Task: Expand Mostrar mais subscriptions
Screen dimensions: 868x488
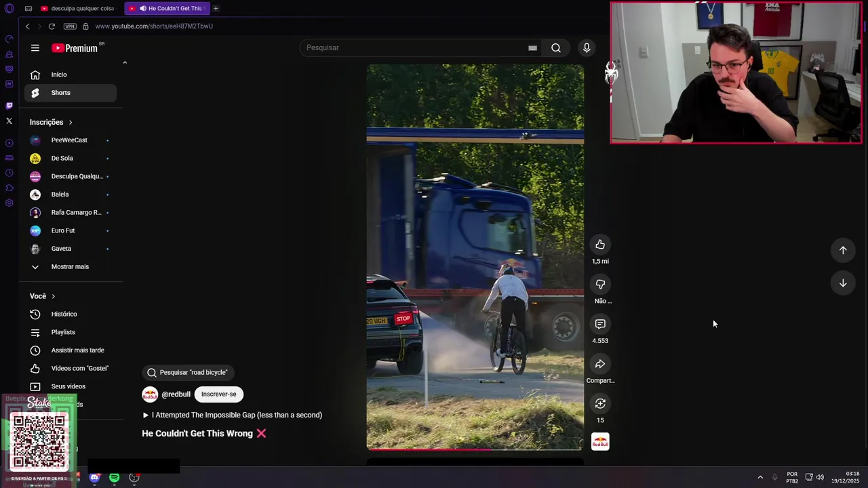Action: tap(71, 267)
